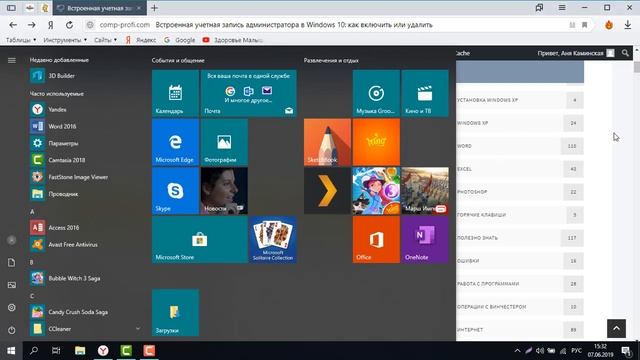Open taskbar search magnifier

(x=34, y=351)
